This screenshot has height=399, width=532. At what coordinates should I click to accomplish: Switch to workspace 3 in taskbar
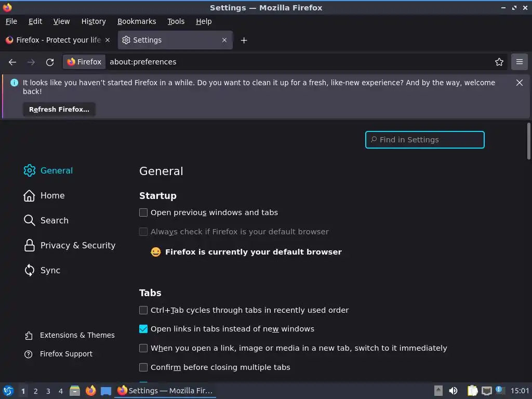[48, 391]
